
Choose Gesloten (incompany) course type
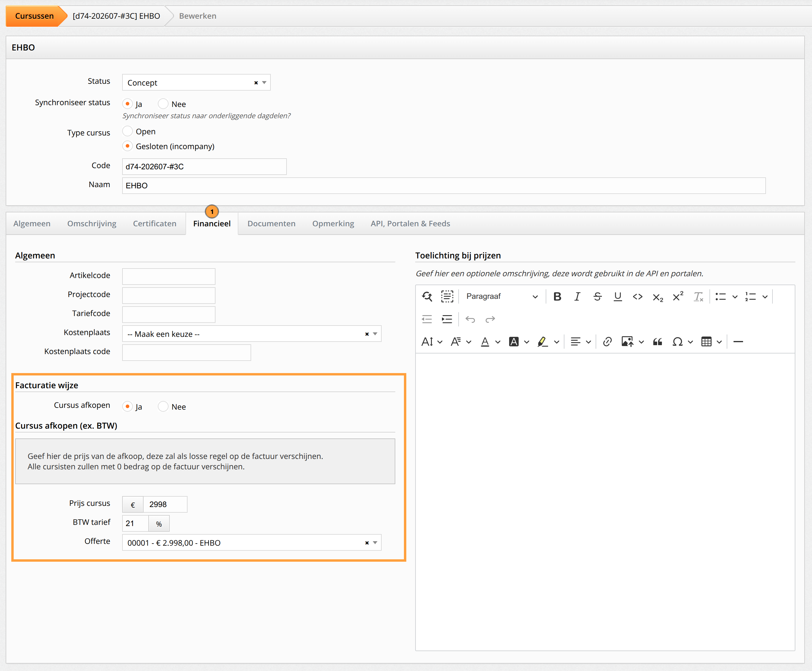point(127,146)
